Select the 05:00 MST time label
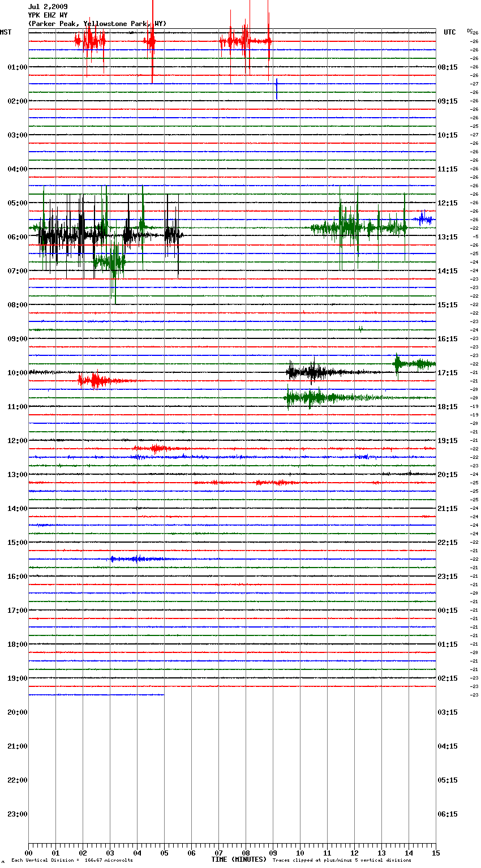481x868 pixels. point(18,203)
